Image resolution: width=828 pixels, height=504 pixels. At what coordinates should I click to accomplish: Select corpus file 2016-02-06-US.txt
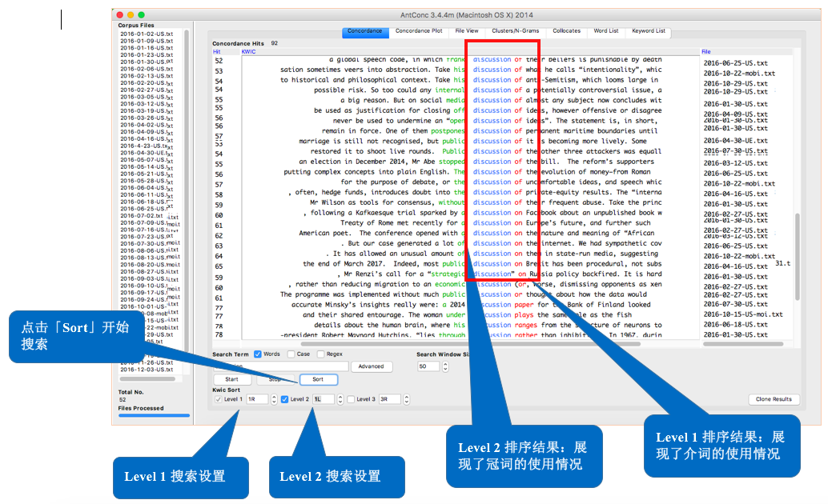[x=147, y=69]
